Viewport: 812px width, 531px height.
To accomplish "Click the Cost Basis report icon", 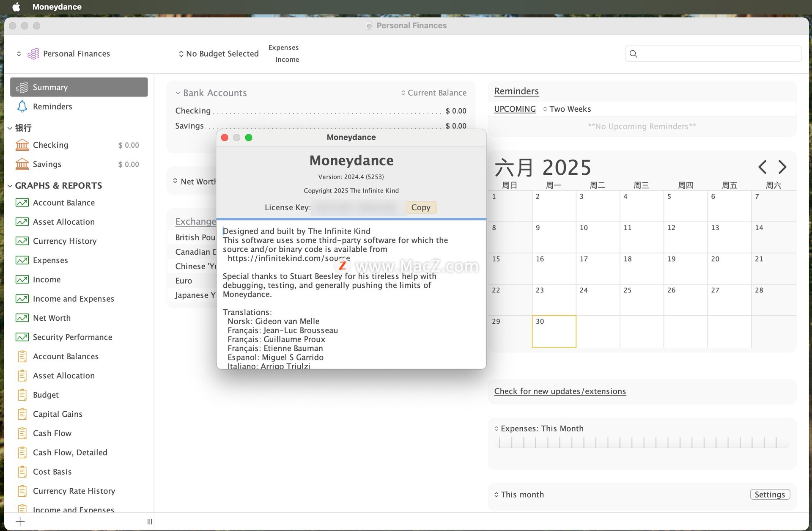I will pos(22,471).
